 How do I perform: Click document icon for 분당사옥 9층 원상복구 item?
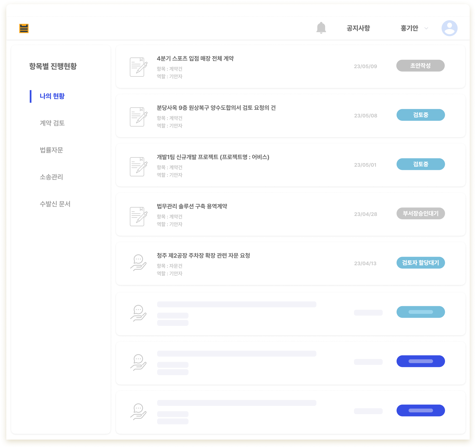pos(139,117)
